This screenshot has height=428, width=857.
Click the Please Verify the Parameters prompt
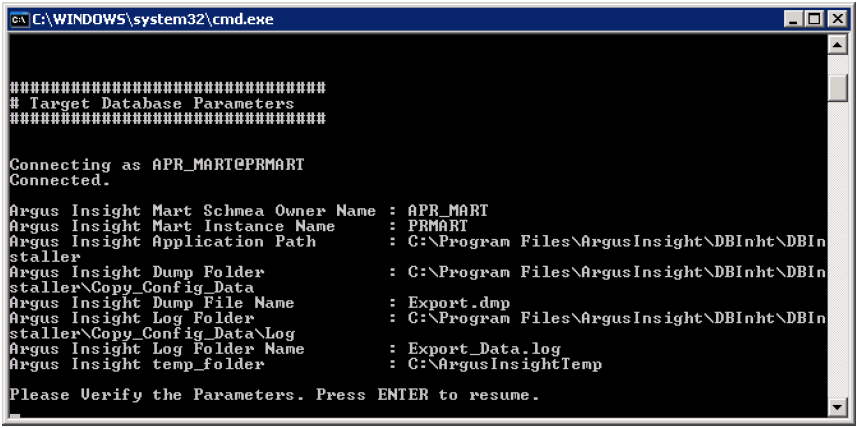pos(274,395)
